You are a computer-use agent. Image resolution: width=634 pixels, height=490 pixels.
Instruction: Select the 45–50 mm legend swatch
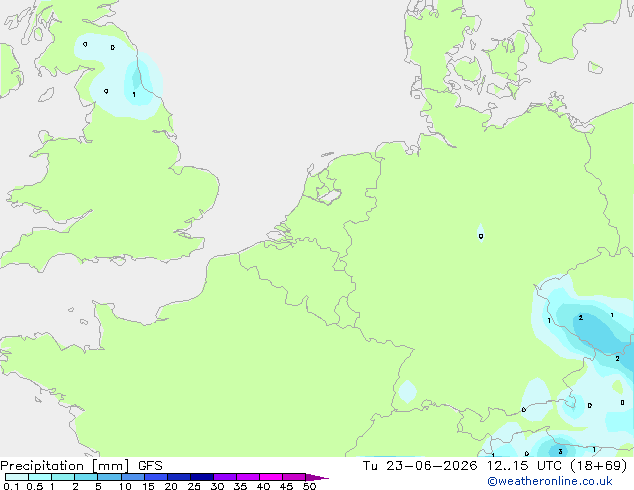[294, 477]
